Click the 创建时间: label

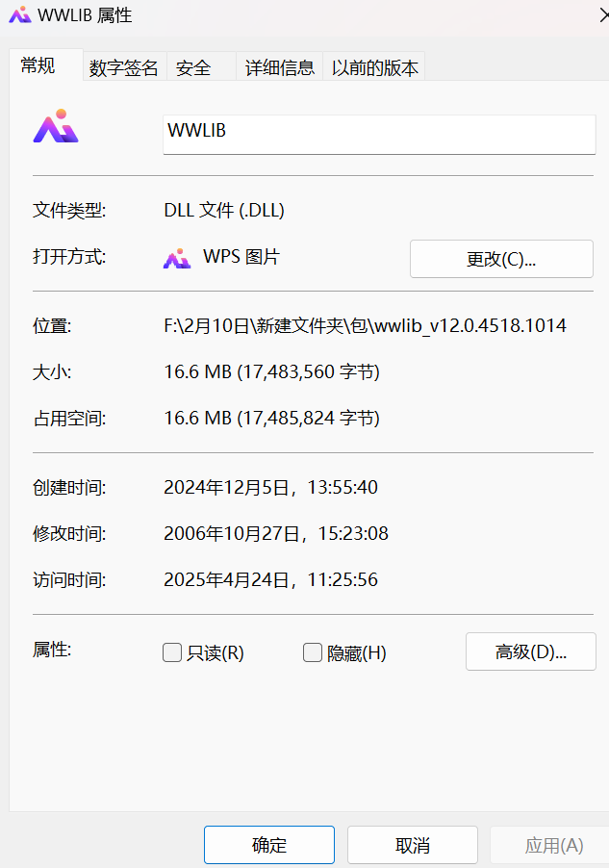click(69, 488)
